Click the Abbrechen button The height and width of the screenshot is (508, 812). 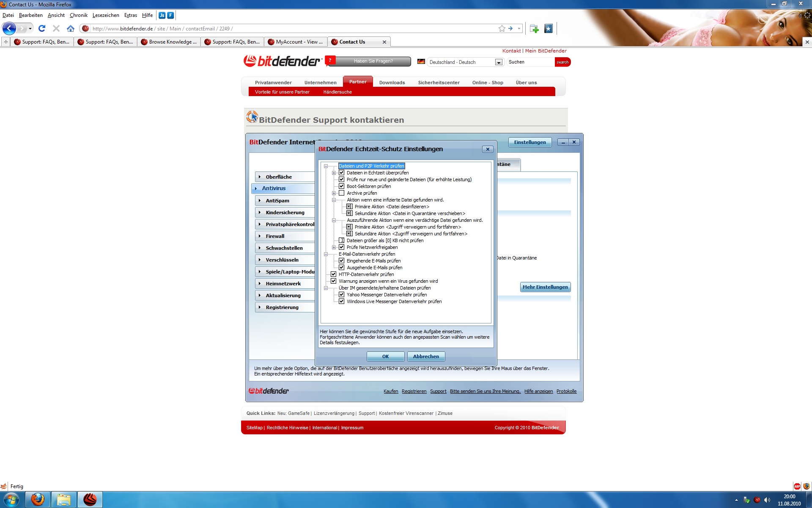click(426, 356)
